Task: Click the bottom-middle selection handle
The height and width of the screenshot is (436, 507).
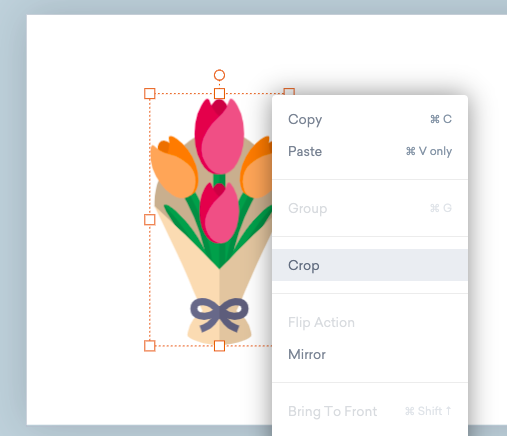Action: [219, 346]
